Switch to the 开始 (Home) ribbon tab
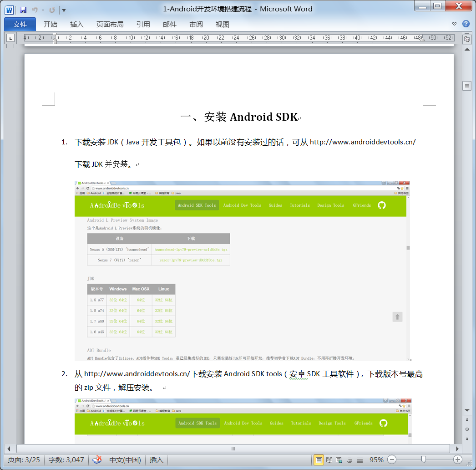 pyautogui.click(x=51, y=24)
